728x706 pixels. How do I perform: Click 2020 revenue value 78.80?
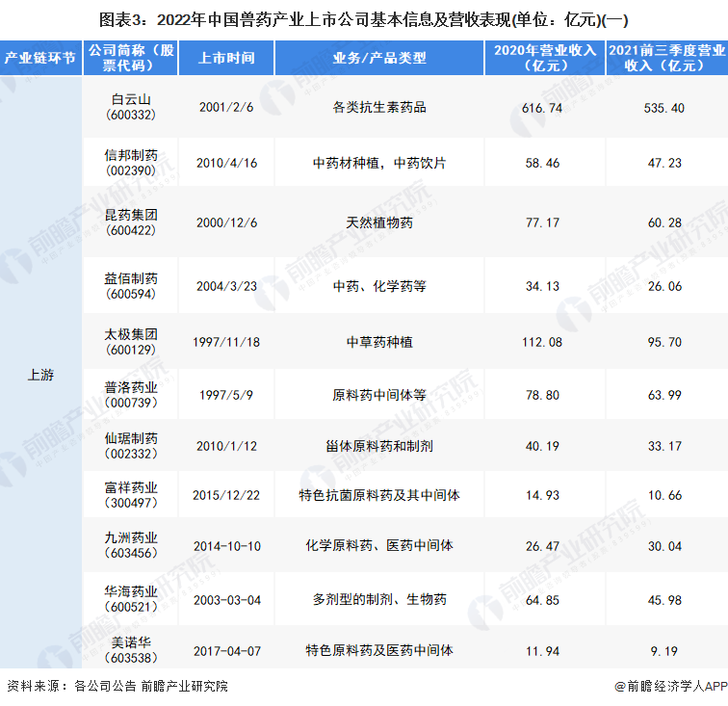pyautogui.click(x=542, y=395)
